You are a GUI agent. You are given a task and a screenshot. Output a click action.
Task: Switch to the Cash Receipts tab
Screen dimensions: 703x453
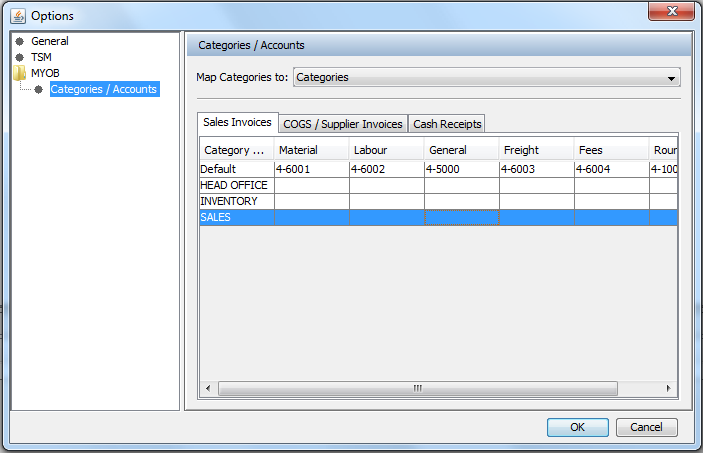click(447, 124)
